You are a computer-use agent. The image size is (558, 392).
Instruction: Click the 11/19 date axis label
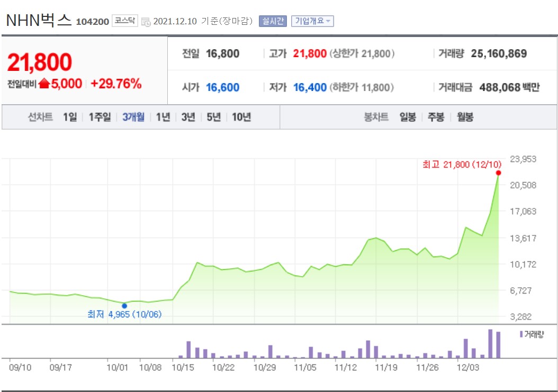(x=386, y=368)
